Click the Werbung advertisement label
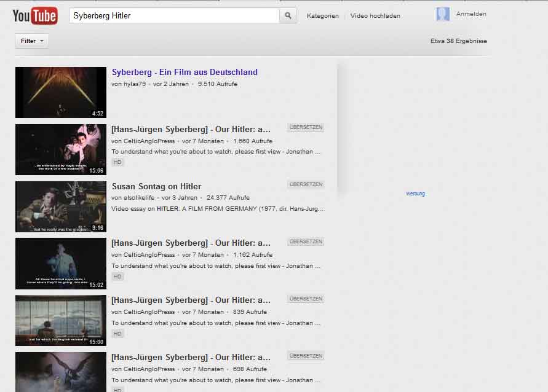 pos(415,194)
